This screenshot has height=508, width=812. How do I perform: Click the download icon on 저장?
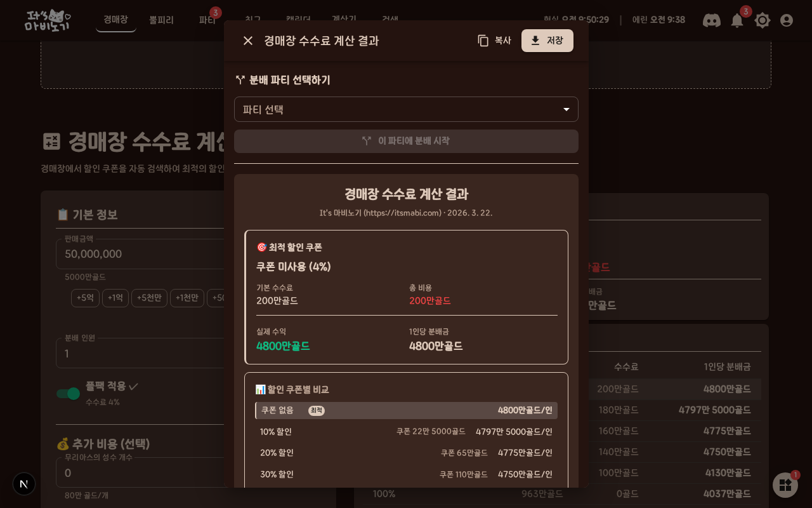[535, 41]
